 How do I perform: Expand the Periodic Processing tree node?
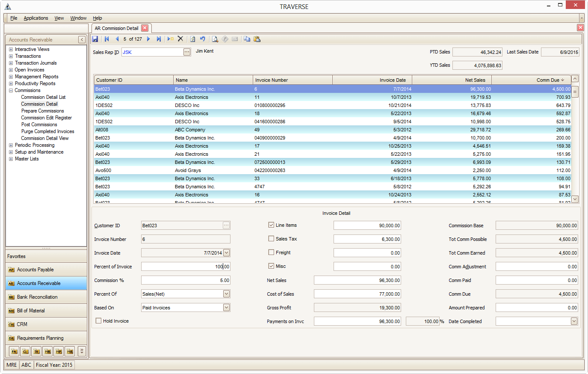(x=11, y=145)
